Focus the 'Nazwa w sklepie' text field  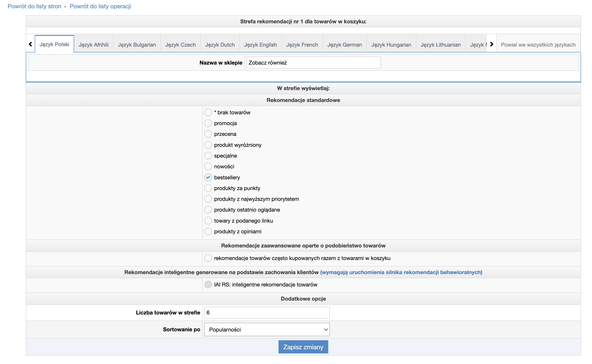(x=313, y=63)
